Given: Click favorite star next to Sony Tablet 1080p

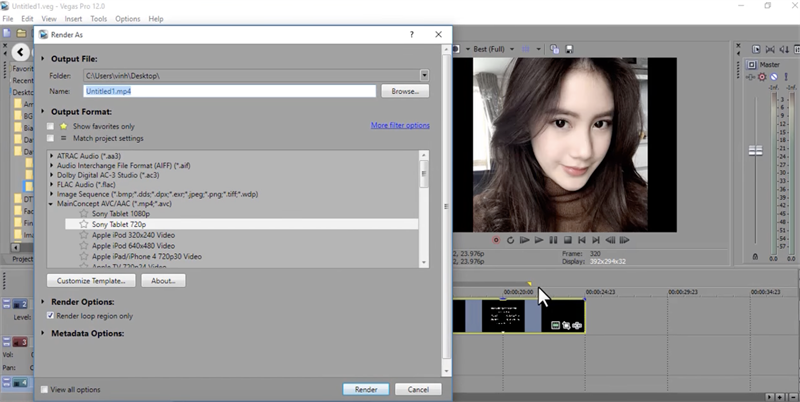Looking at the screenshot, I should pos(84,214).
